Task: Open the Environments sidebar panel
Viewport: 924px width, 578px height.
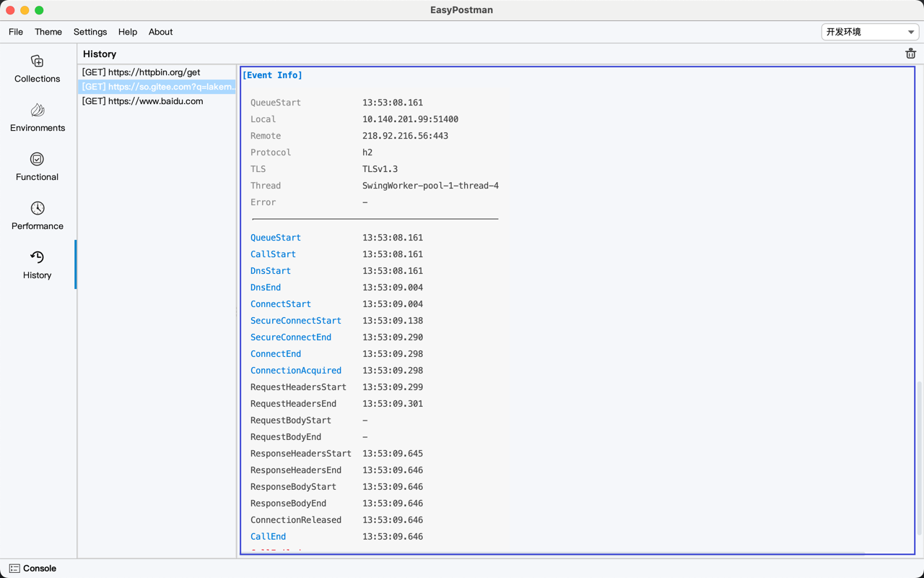Action: coord(38,118)
